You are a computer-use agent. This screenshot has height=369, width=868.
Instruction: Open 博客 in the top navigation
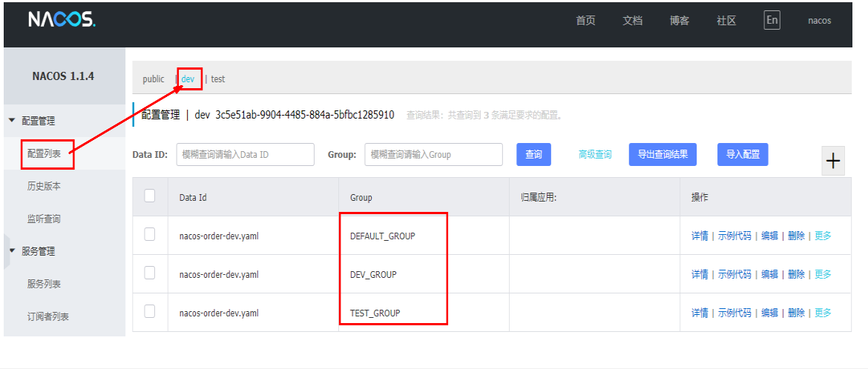[680, 21]
